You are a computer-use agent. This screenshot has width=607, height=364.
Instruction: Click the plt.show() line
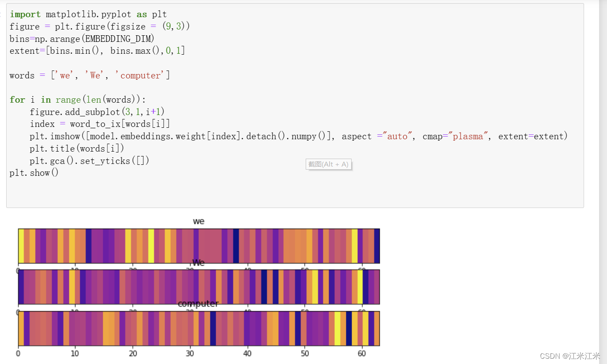click(x=34, y=173)
